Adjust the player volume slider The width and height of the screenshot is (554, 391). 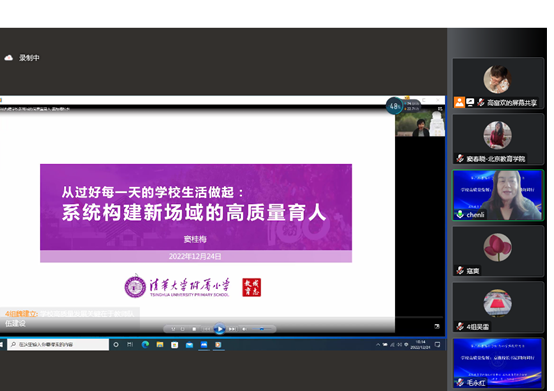[262, 329]
